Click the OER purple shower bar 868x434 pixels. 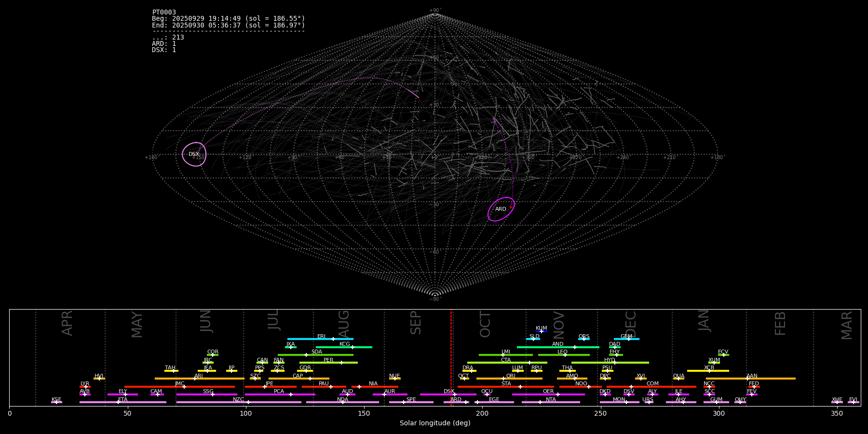[x=548, y=394]
